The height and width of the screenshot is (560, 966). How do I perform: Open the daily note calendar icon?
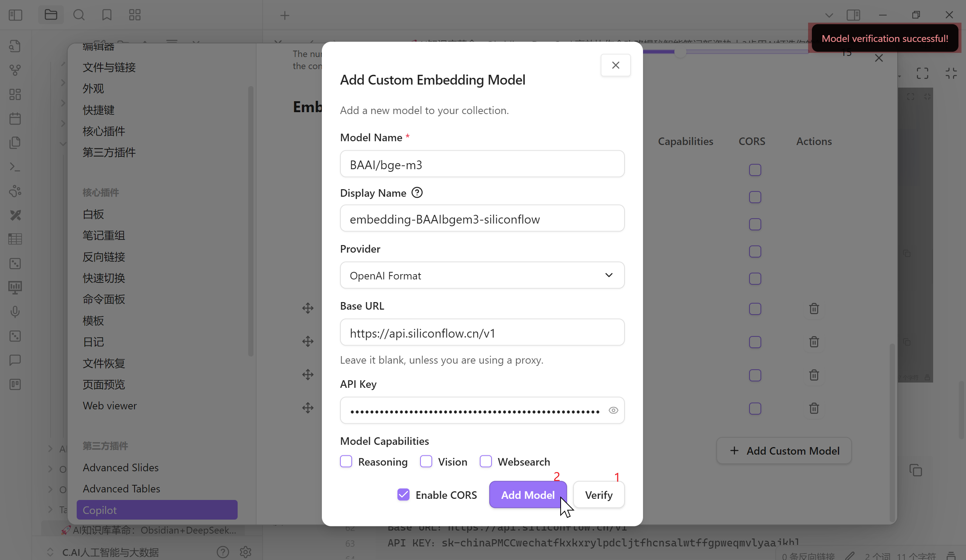coord(15,118)
